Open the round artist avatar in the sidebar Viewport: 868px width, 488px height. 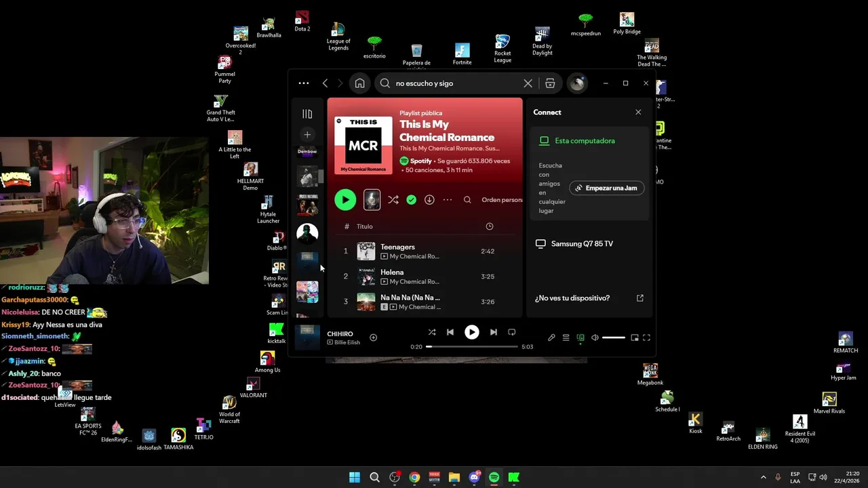(x=307, y=233)
